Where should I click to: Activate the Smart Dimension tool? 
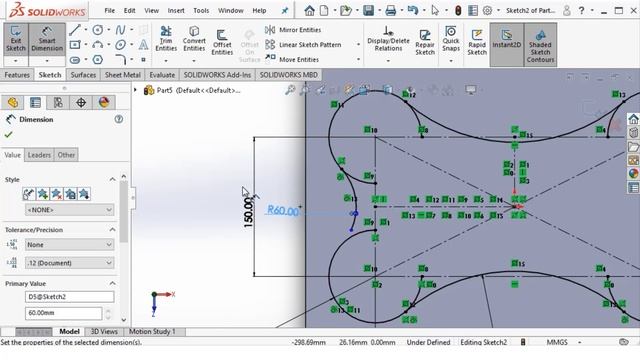(47, 39)
